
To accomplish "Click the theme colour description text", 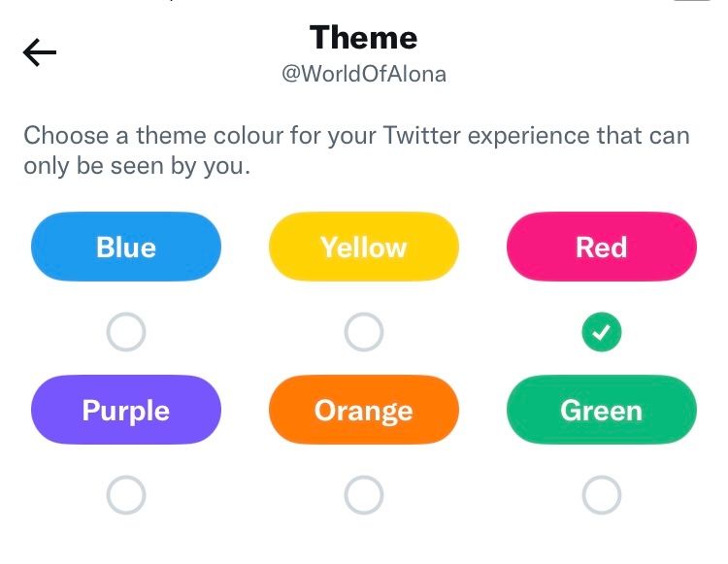I will pyautogui.click(x=356, y=150).
